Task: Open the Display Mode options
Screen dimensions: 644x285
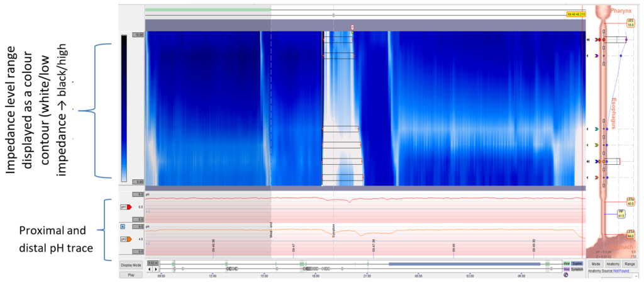Action: click(131, 265)
